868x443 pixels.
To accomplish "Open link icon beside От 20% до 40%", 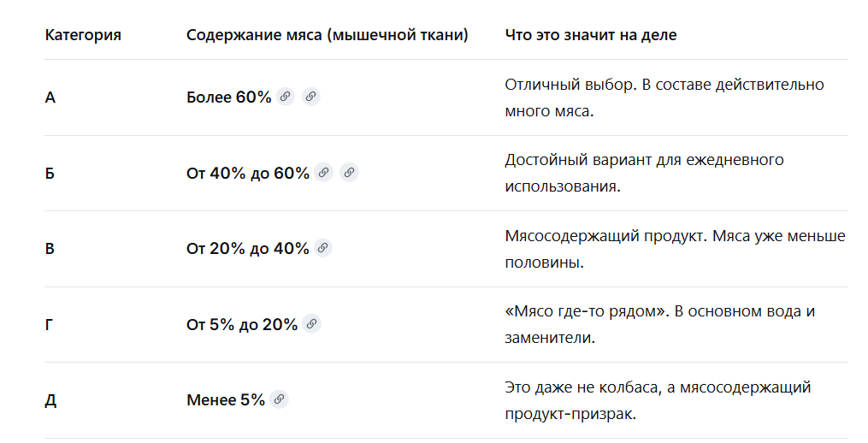I will click(x=323, y=247).
